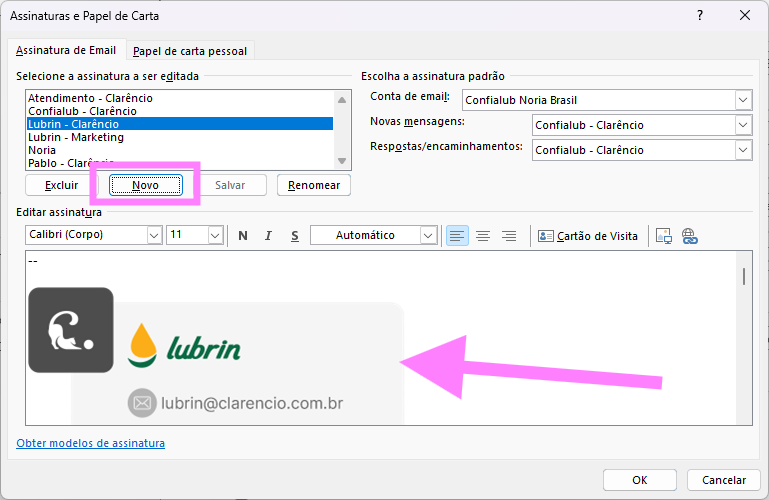Select signature Noria in the list

point(180,150)
